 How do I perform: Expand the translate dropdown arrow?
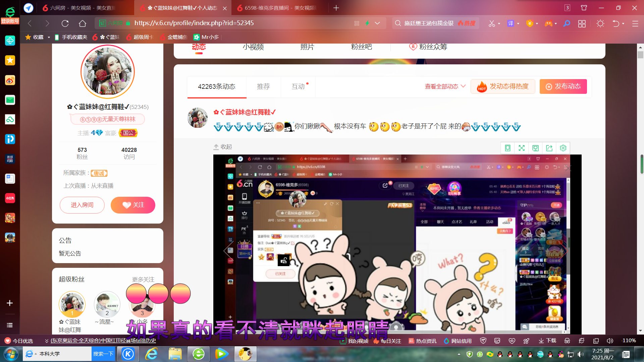(518, 23)
